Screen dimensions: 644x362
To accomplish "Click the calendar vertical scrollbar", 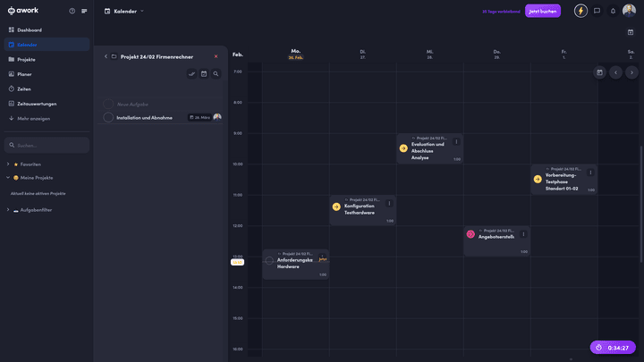I will pos(641,204).
